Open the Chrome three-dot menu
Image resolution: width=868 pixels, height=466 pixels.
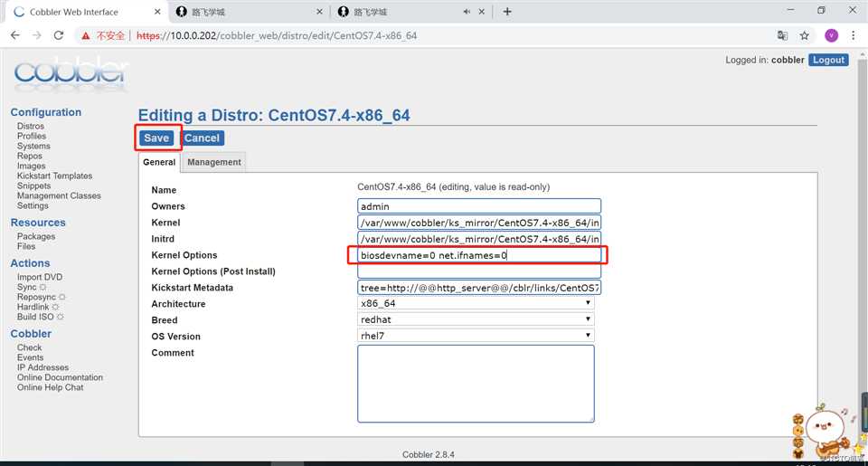click(x=853, y=35)
